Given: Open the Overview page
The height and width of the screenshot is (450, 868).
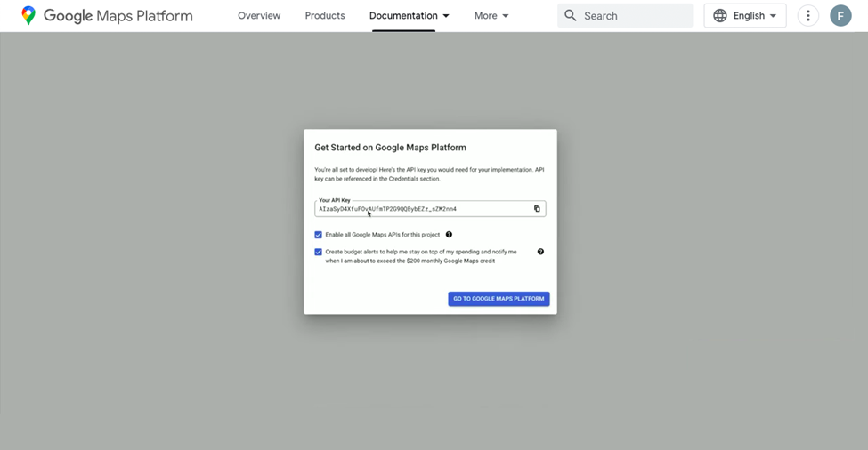Looking at the screenshot, I should [259, 15].
